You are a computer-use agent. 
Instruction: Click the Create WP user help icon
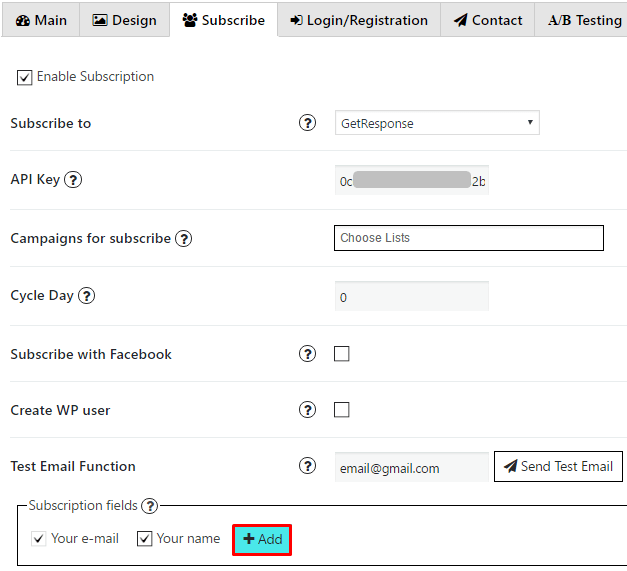click(307, 410)
